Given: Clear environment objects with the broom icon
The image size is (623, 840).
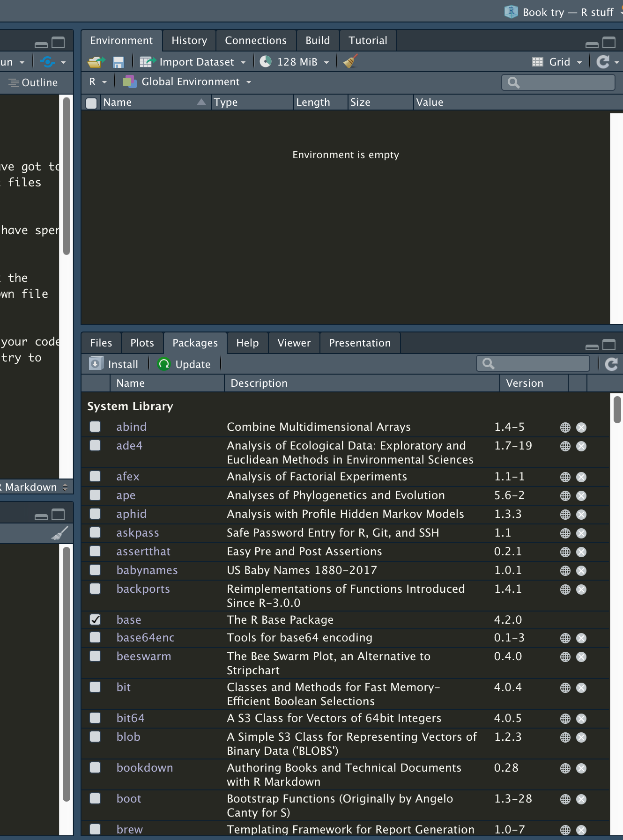Looking at the screenshot, I should 350,62.
